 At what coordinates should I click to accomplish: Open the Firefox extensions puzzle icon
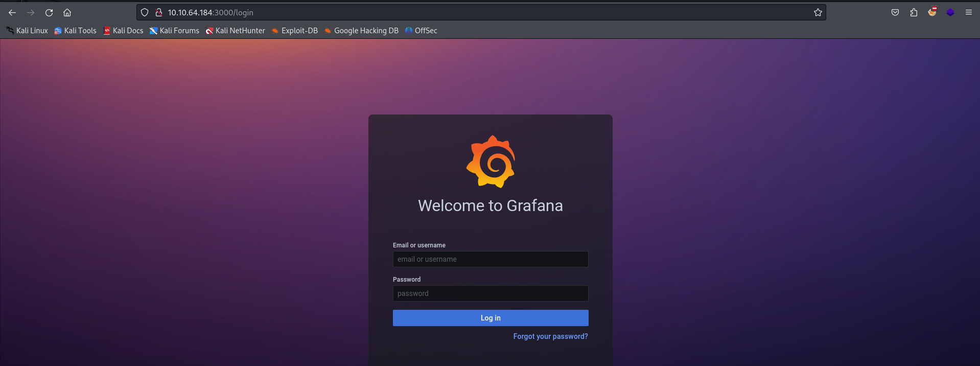click(914, 13)
